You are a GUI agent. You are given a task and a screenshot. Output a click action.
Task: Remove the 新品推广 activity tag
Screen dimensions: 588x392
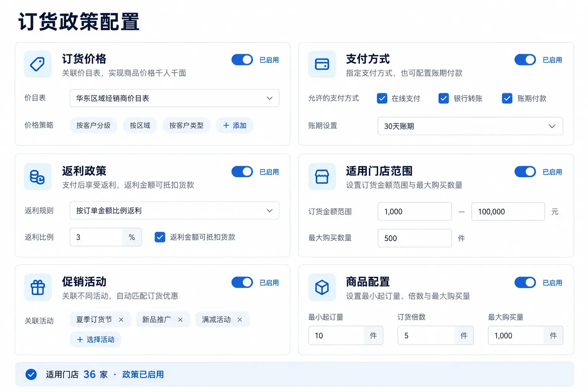pyautogui.click(x=180, y=320)
